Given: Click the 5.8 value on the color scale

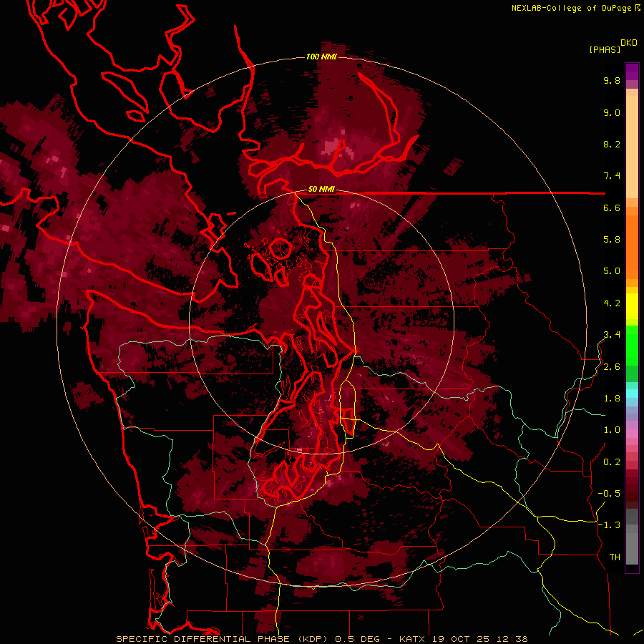Looking at the screenshot, I should tap(612, 240).
